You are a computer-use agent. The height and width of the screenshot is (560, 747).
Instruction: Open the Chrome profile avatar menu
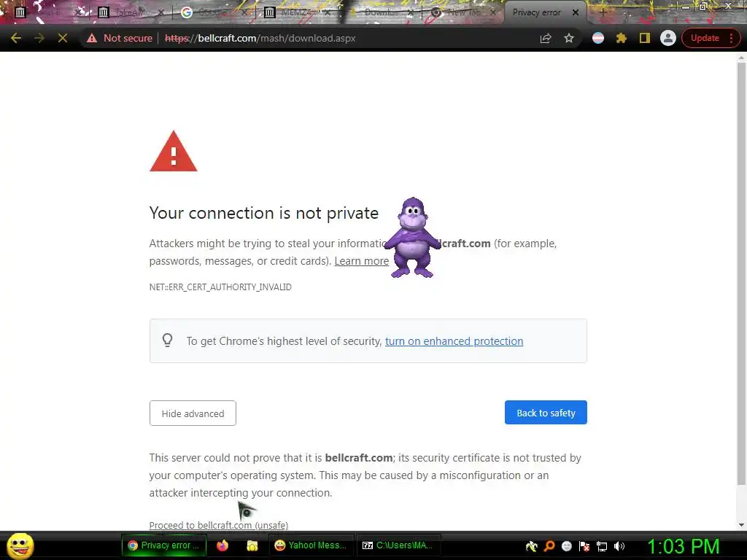tap(668, 38)
